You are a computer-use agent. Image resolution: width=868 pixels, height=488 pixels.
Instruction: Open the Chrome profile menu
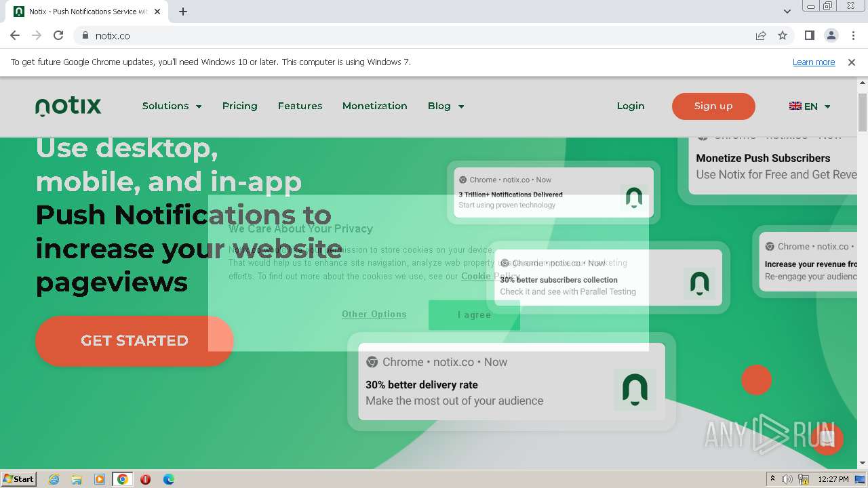coord(831,35)
